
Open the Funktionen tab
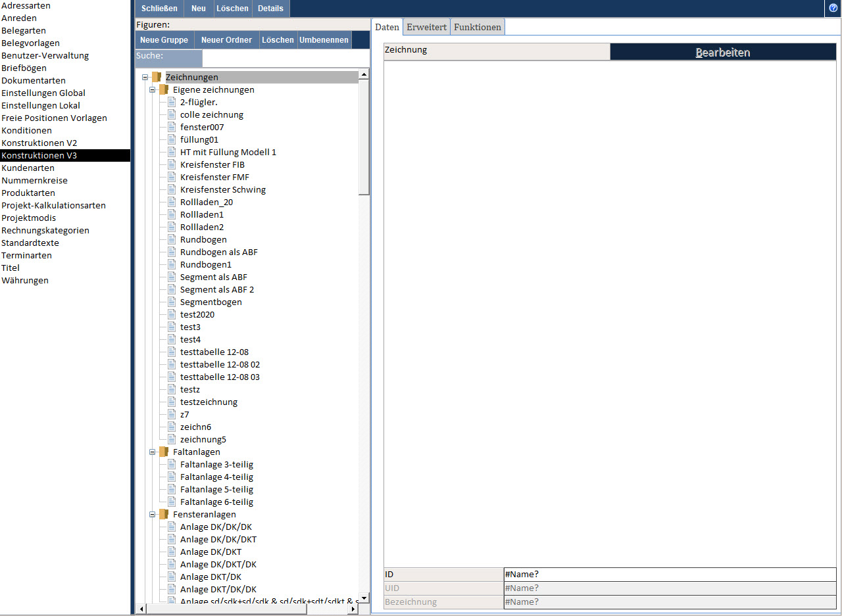click(478, 27)
